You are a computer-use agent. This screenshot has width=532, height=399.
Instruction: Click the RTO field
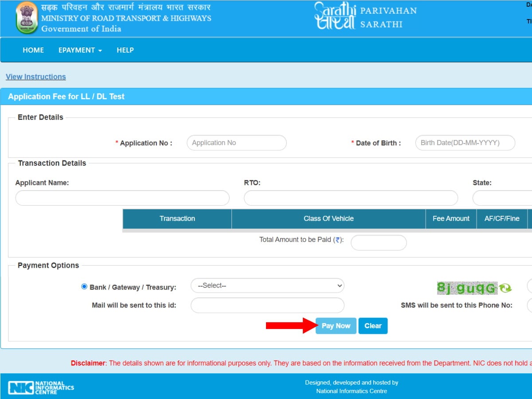click(x=351, y=198)
